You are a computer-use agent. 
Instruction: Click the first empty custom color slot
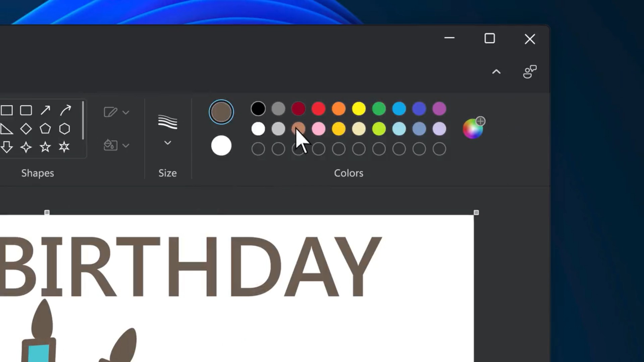(258, 149)
